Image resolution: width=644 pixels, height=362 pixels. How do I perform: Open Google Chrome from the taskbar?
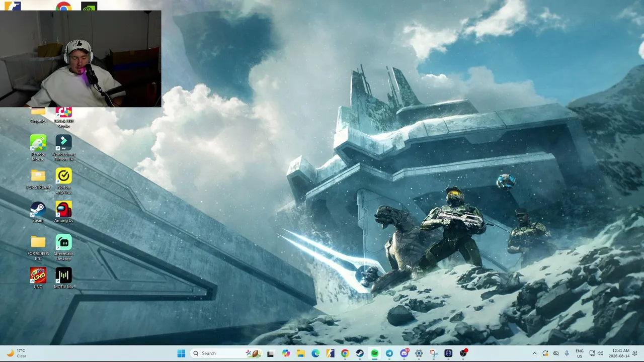tap(345, 353)
